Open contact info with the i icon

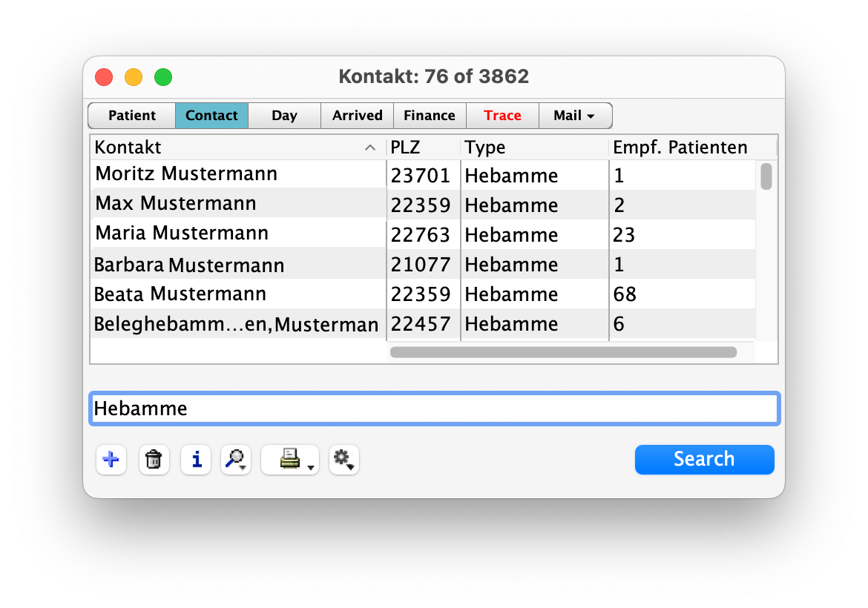coord(196,460)
